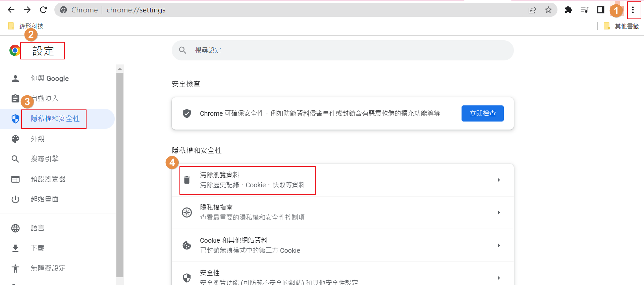The width and height of the screenshot is (644, 285).
Task: Expand Cookie 和其他網站資料 row arrow
Action: pos(499,245)
